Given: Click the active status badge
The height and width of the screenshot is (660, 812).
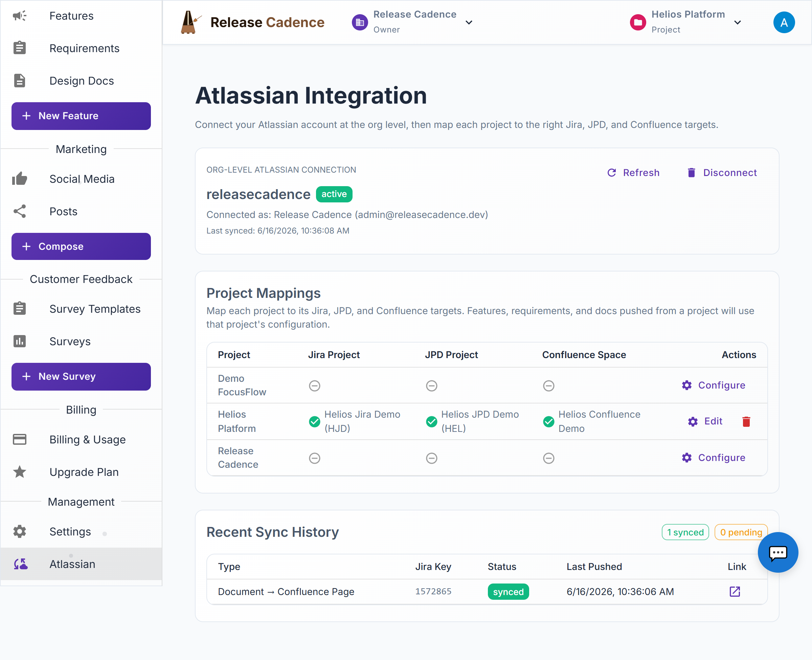Looking at the screenshot, I should 334,194.
